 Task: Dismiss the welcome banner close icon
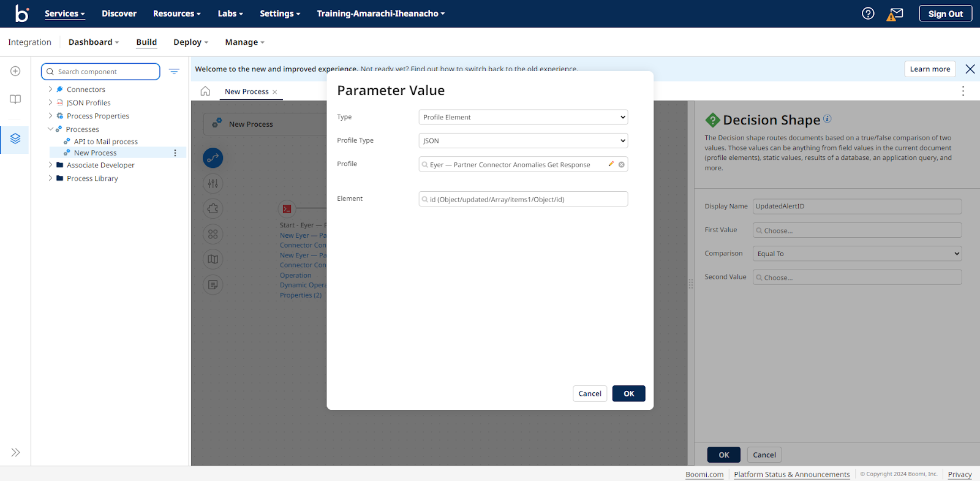point(970,69)
